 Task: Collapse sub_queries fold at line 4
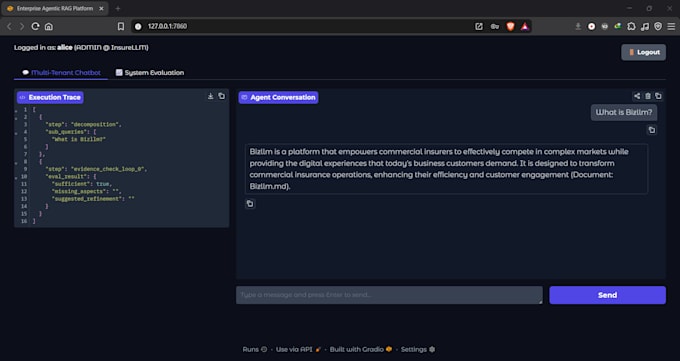pyautogui.click(x=16, y=133)
